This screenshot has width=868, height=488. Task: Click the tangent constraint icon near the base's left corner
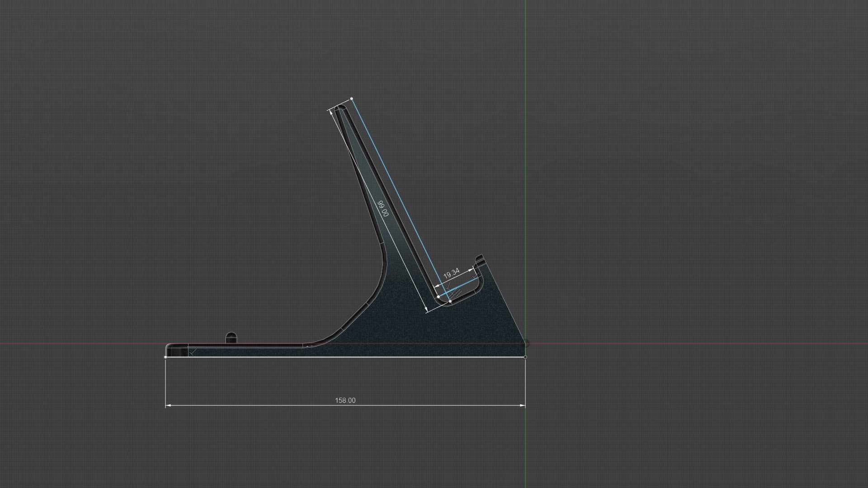pos(192,353)
